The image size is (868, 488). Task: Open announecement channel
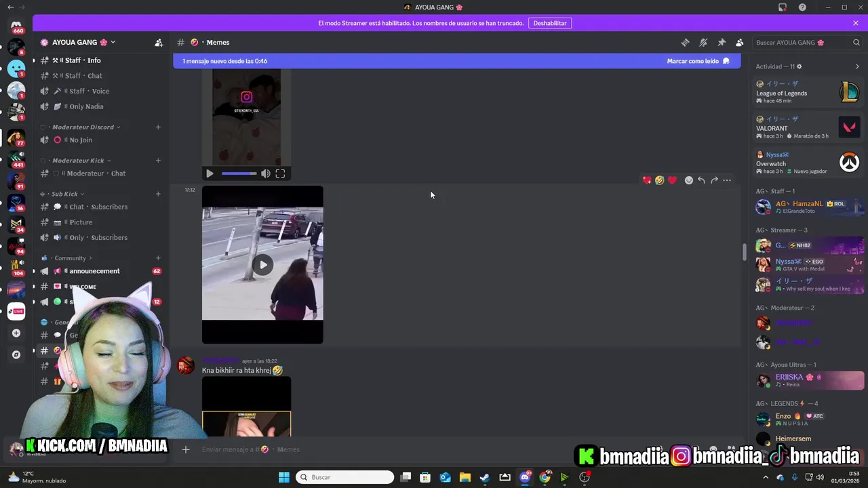100,271
